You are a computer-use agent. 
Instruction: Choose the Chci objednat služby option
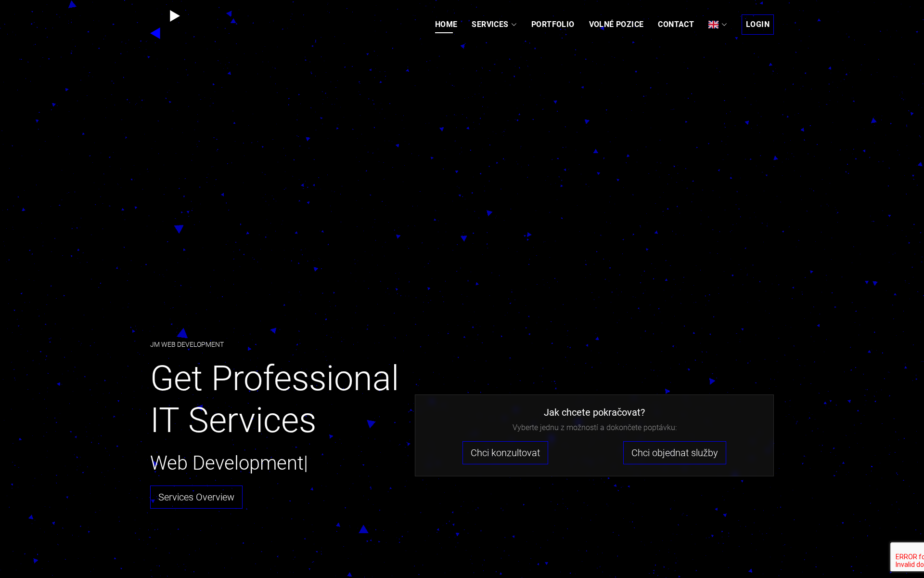tap(674, 453)
